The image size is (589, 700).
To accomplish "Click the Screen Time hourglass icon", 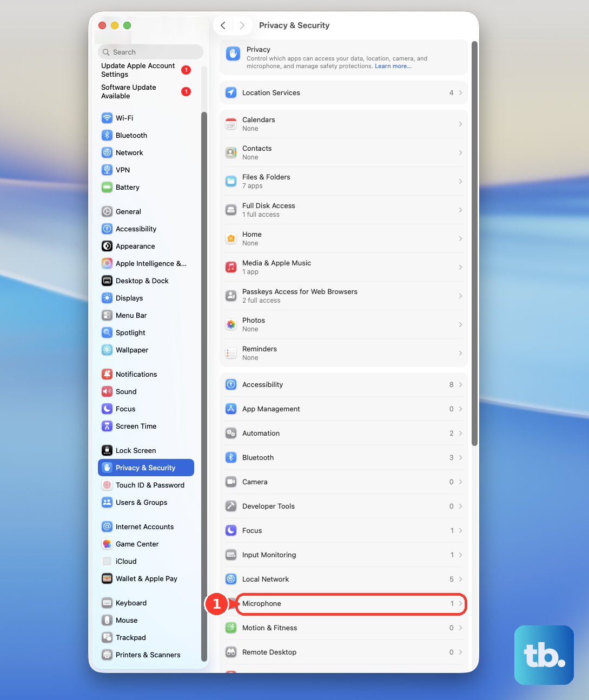I will click(x=107, y=426).
